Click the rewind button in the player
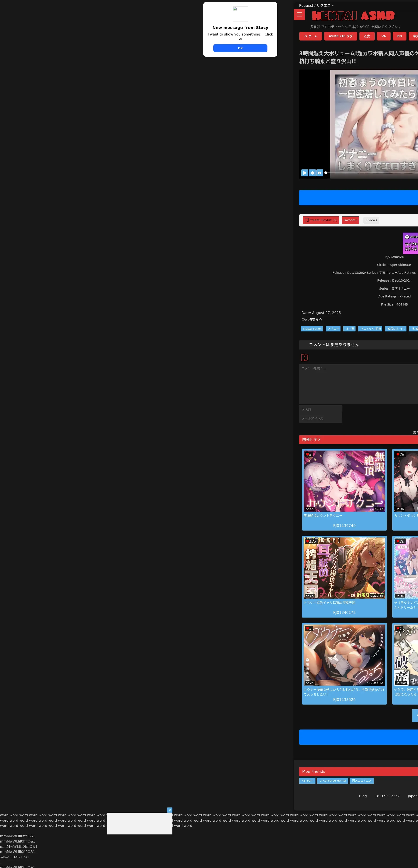Image resolution: width=418 pixels, height=868 pixels. 312,173
